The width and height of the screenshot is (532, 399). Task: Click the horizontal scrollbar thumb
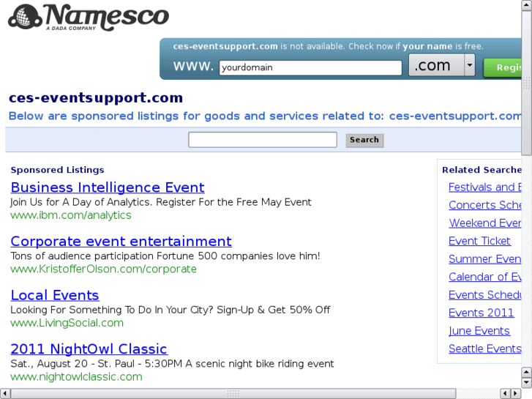tap(233, 394)
